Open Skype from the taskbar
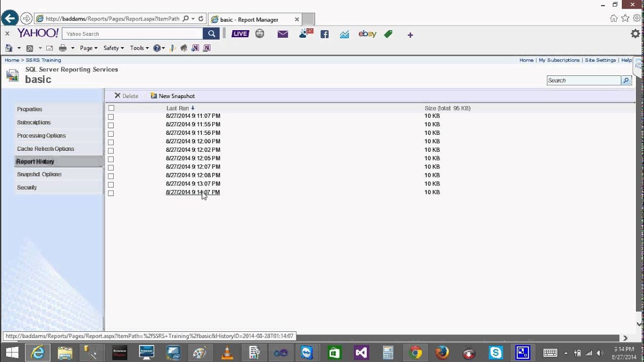 (x=496, y=352)
